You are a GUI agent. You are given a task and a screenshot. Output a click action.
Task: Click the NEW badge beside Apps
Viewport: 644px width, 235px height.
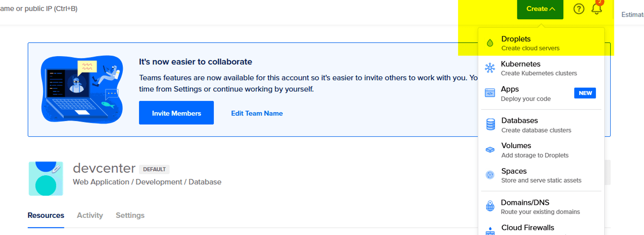(585, 93)
